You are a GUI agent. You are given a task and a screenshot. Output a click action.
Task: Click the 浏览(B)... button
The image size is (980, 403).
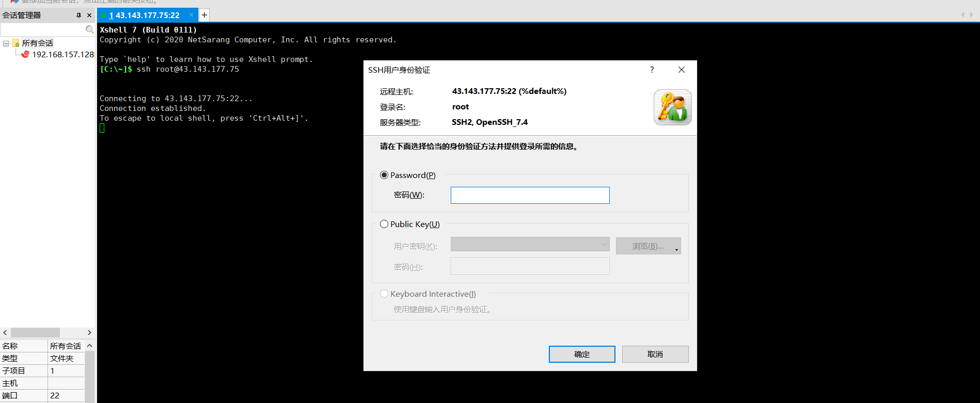[648, 246]
